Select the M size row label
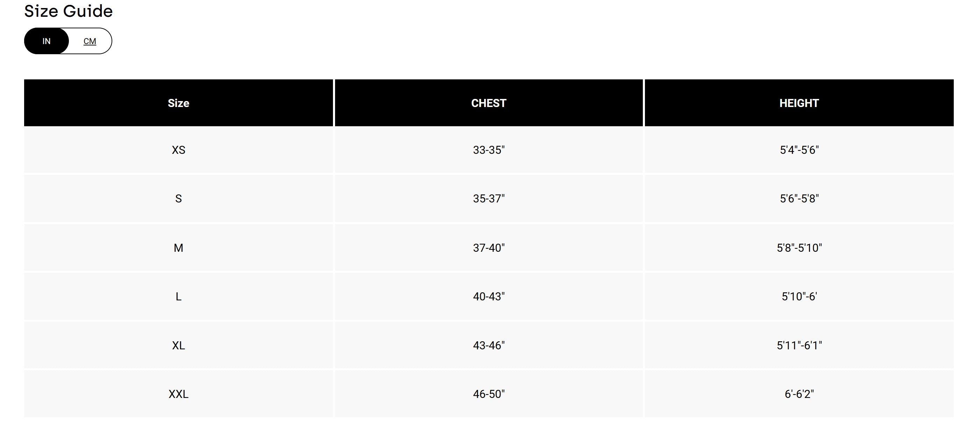This screenshot has height=435, width=980. [178, 248]
